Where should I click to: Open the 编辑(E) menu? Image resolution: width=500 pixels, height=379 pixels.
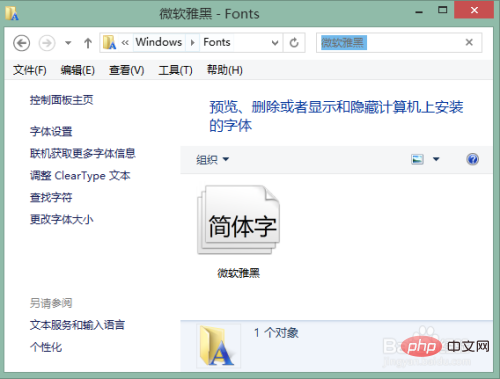(x=78, y=70)
